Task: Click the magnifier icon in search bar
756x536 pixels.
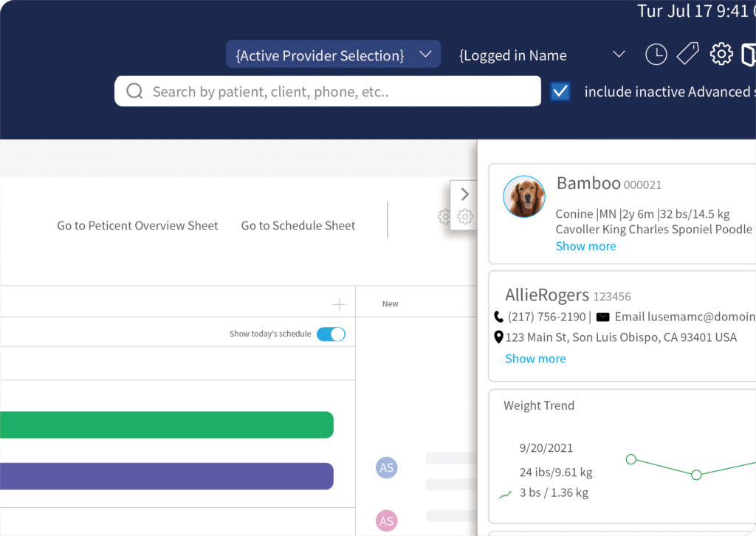Action: [134, 92]
